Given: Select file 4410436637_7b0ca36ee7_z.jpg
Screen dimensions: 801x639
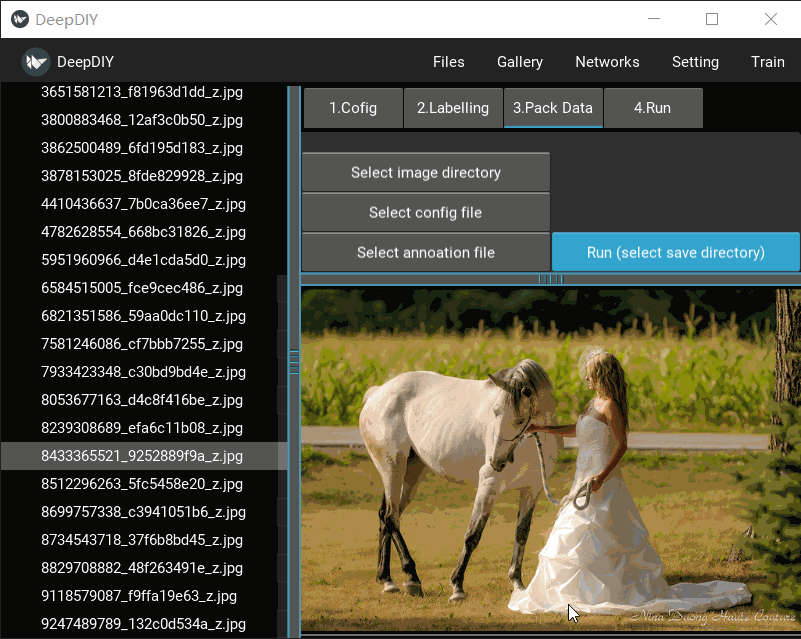Looking at the screenshot, I should [x=143, y=204].
